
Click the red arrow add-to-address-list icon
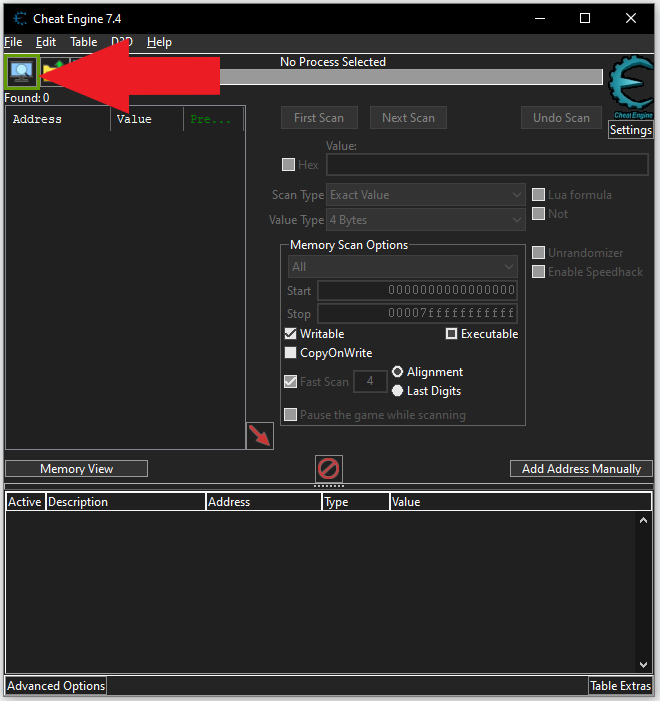click(x=260, y=436)
